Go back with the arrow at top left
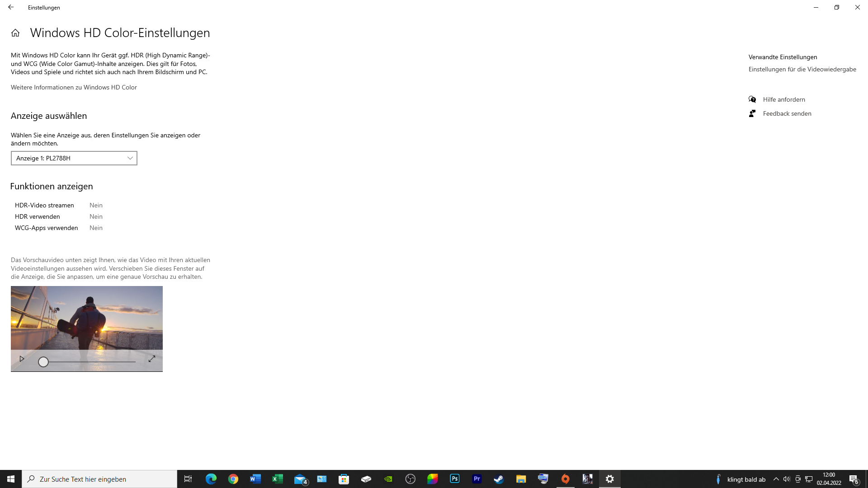 point(11,7)
